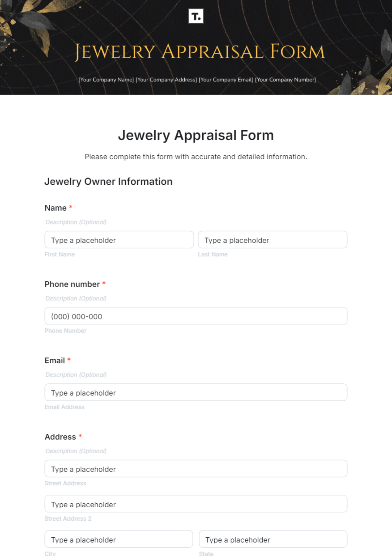Click the [Your Company Name] placeholder text
Viewport: 392px width, 556px height.
(106, 79)
